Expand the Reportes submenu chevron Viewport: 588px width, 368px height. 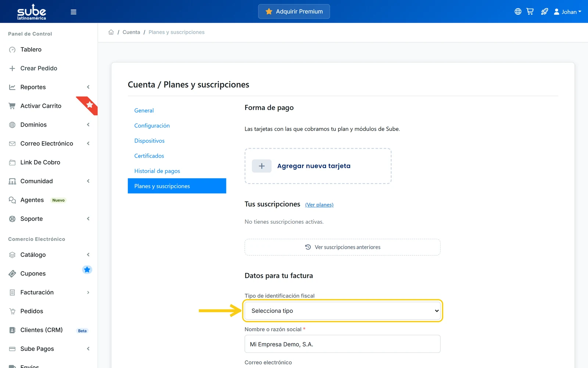[88, 87]
